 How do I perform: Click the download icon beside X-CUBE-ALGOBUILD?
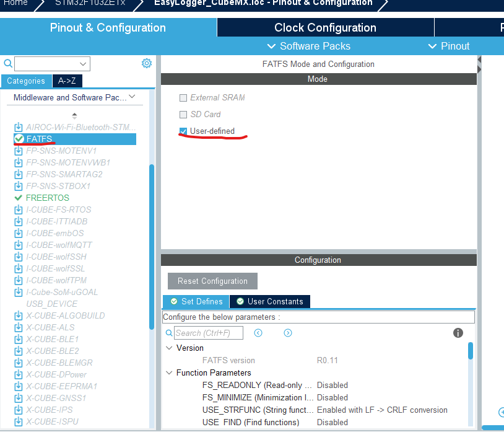19,315
